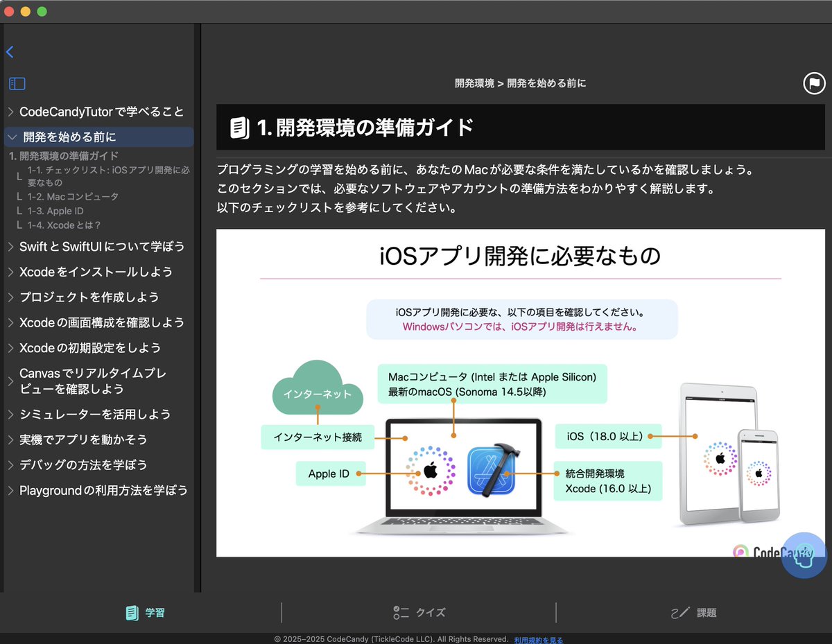Click the document icon beside the lesson title
832x644 pixels.
[x=239, y=128]
